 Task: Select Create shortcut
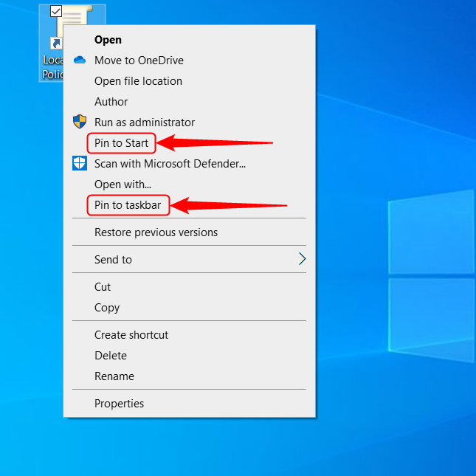tap(189, 335)
